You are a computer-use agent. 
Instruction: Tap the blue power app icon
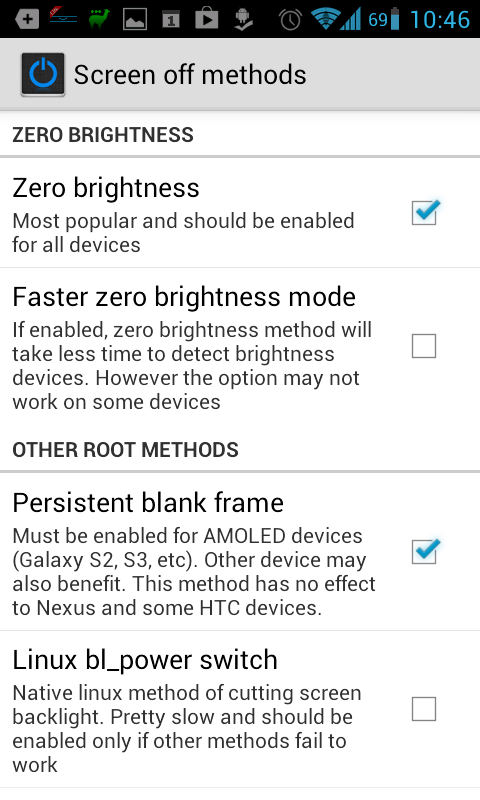point(43,74)
